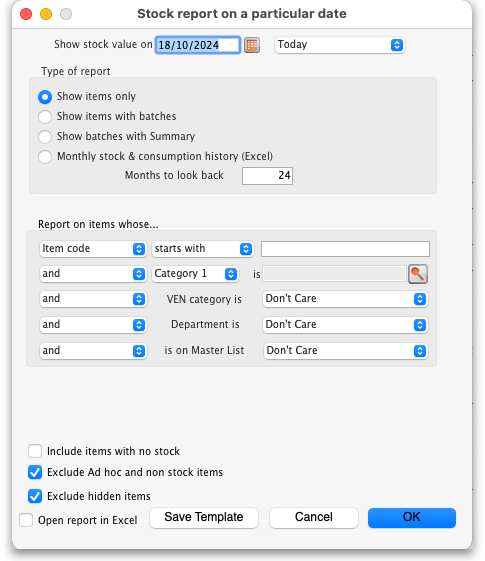Select the Show items only radio button
The height and width of the screenshot is (561, 485).
45,97
